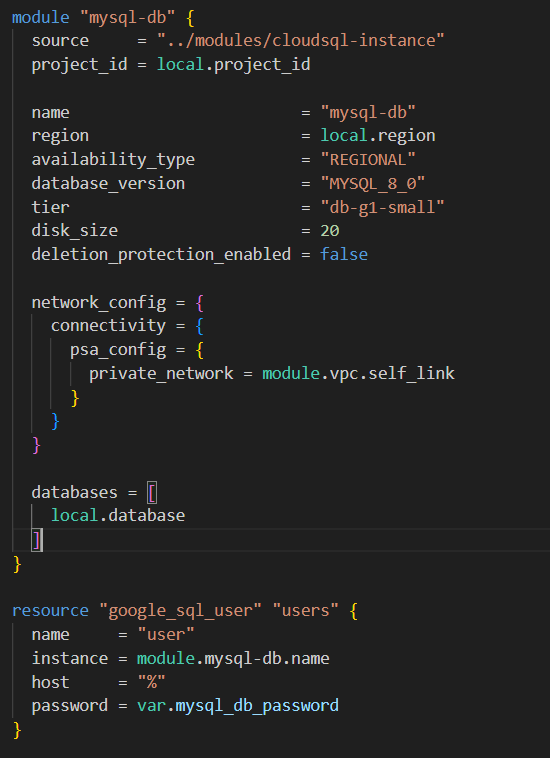Click the disk_size attribute name
550x758 pixels.
74,231
